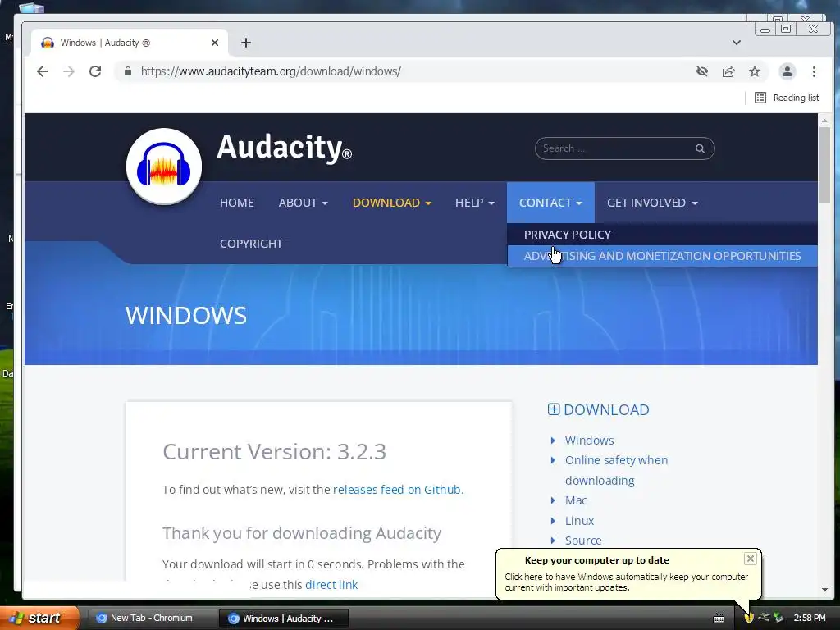
Task: Click the Audacity headphones logo
Action: click(164, 167)
